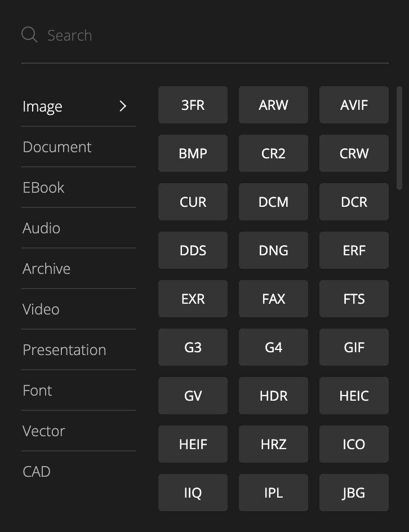Switch to the Audio category
This screenshot has height=532, width=409.
[x=78, y=228]
